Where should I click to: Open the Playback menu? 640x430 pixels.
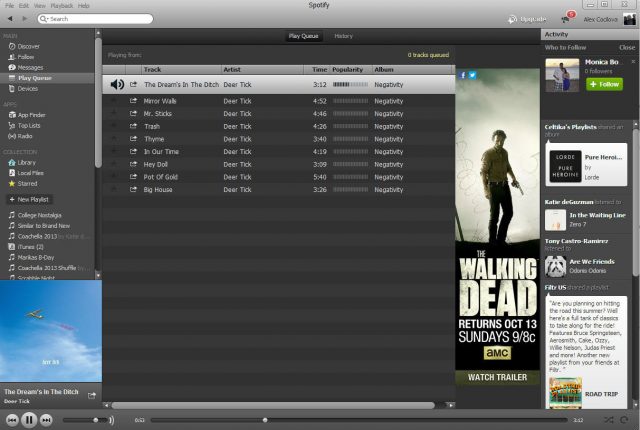pyautogui.click(x=61, y=5)
